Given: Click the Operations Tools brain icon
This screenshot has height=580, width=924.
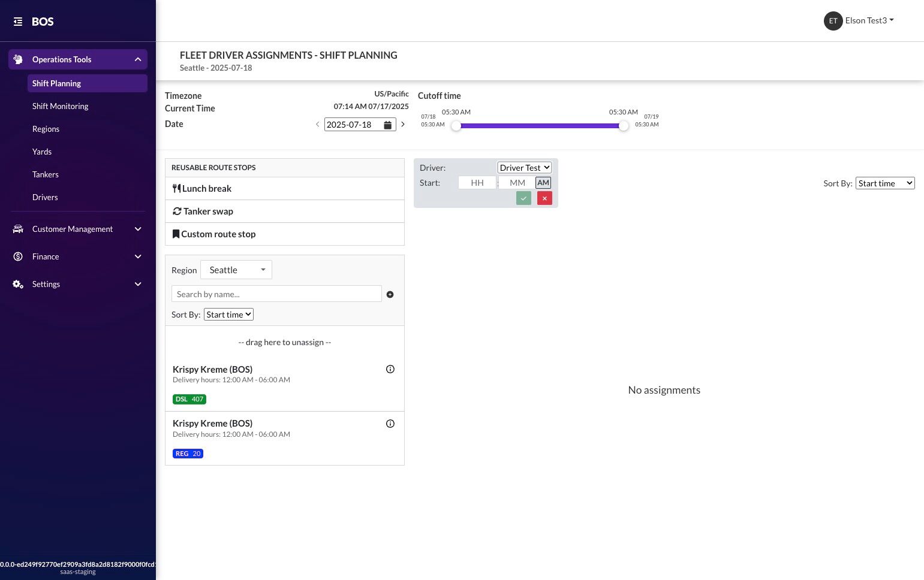Looking at the screenshot, I should point(18,59).
